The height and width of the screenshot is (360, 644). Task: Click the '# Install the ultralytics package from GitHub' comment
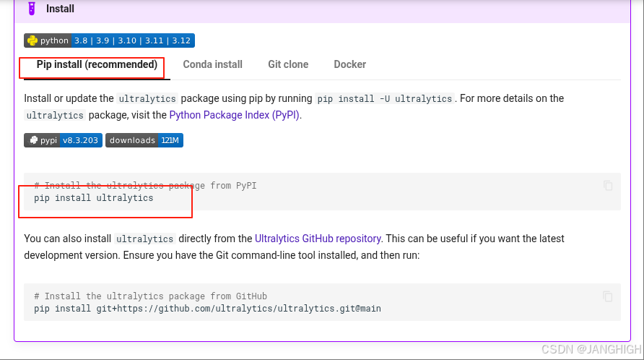[150, 296]
